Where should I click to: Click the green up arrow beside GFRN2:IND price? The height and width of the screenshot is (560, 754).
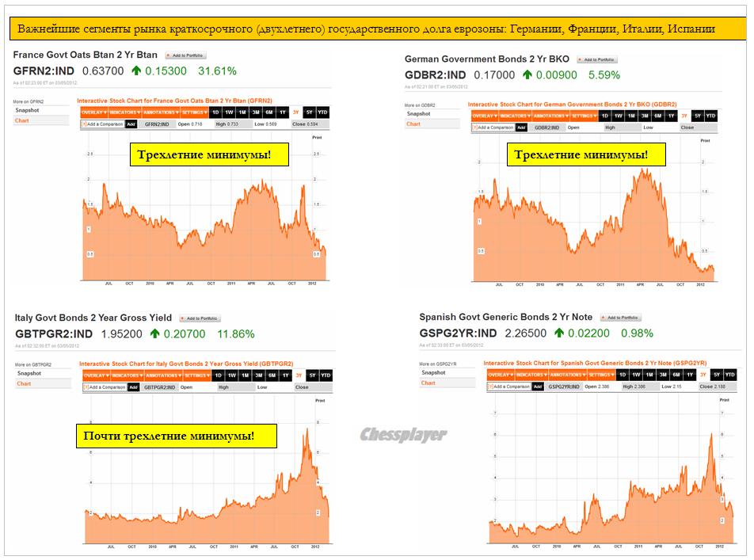click(135, 70)
